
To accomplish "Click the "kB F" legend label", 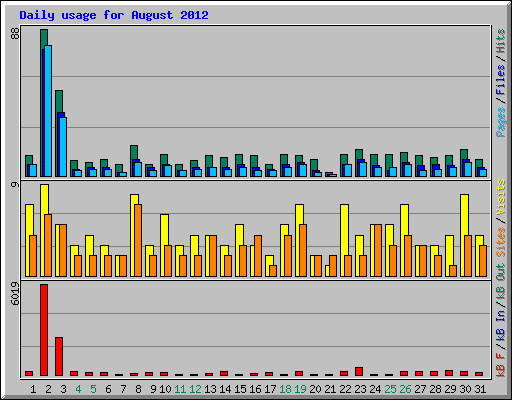I will click(x=501, y=364).
